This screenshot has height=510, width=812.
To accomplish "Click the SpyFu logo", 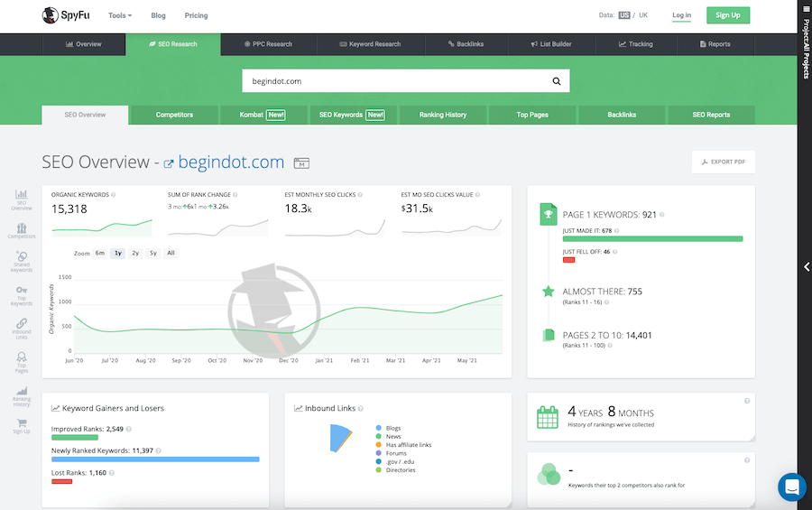I will click(66, 15).
